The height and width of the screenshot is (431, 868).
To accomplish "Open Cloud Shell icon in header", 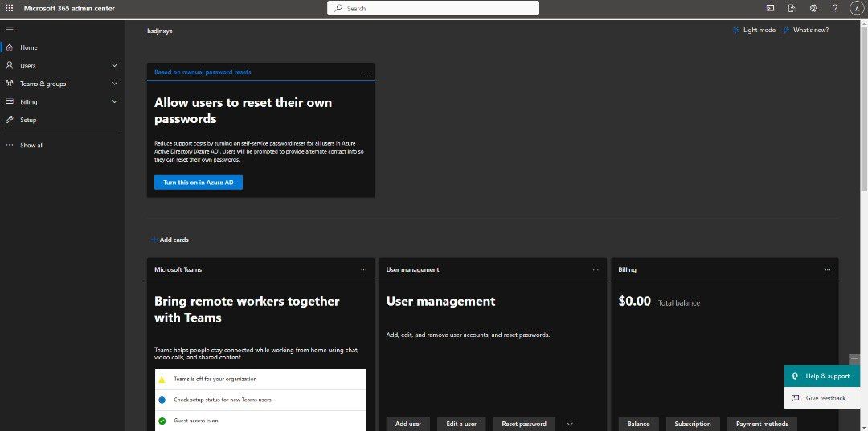I will coord(770,8).
